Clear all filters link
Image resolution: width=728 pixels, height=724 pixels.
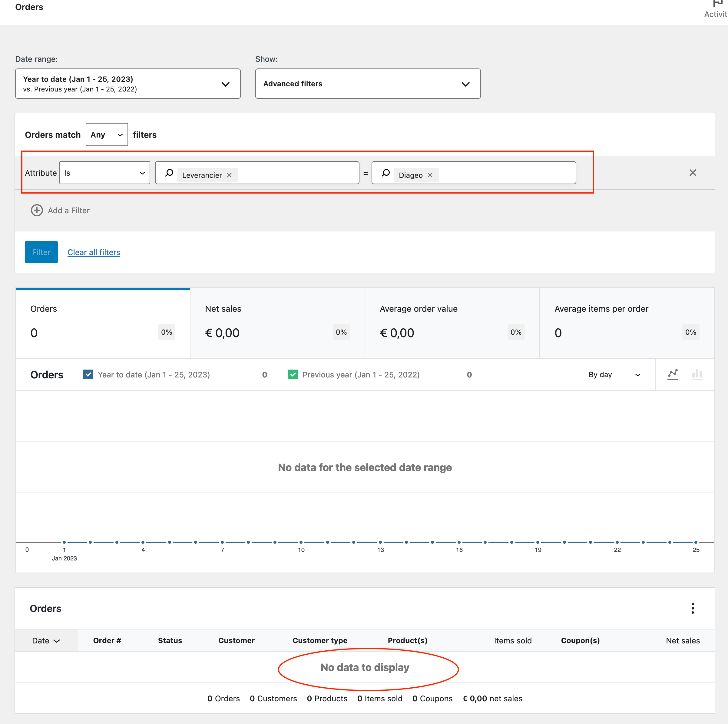click(94, 252)
